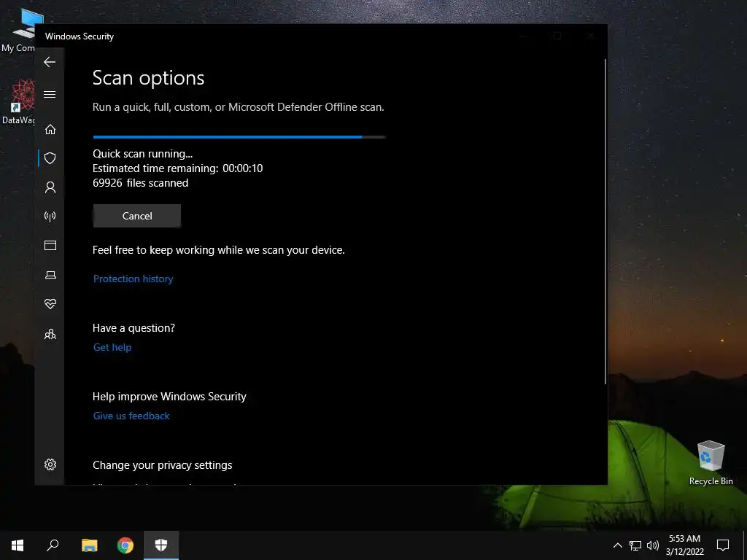Click the scan progress bar
The height and width of the screenshot is (560, 747).
(x=239, y=137)
